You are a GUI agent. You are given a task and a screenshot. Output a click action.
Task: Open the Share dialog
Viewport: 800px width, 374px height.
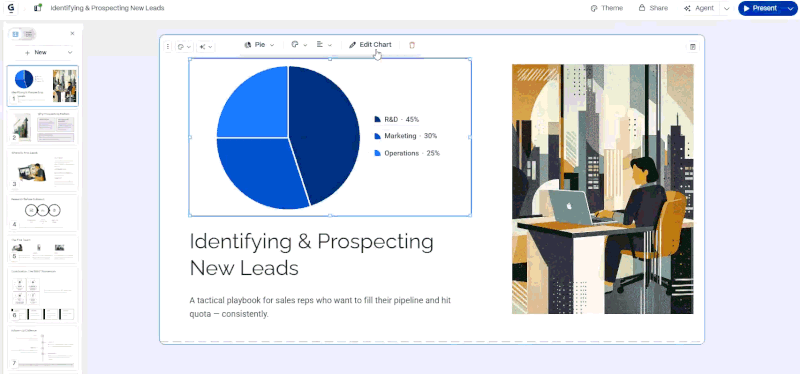tap(653, 8)
